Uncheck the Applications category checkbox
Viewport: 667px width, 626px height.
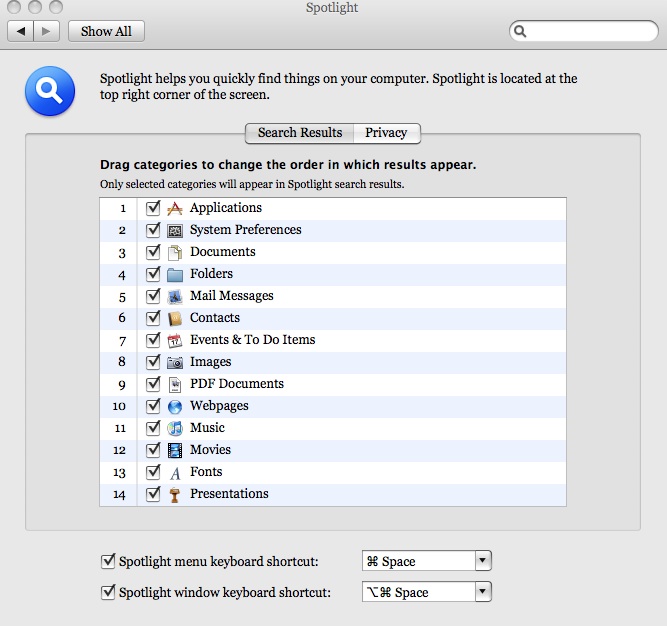coord(153,208)
